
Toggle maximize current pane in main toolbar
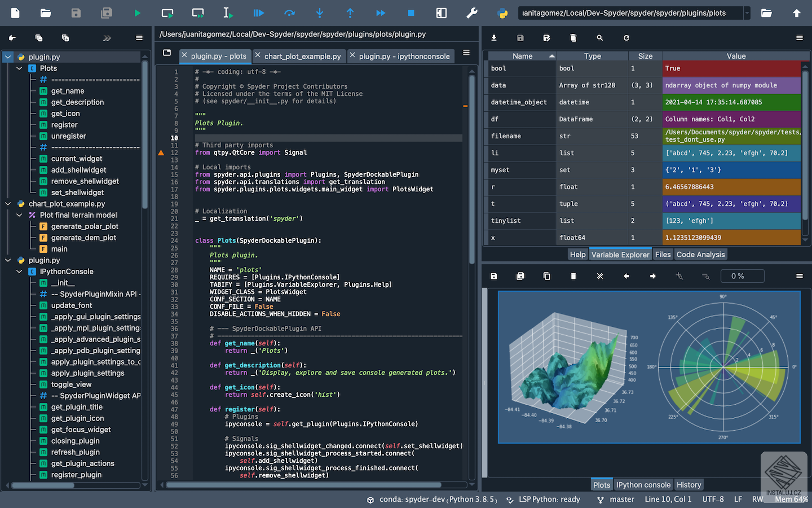click(442, 13)
